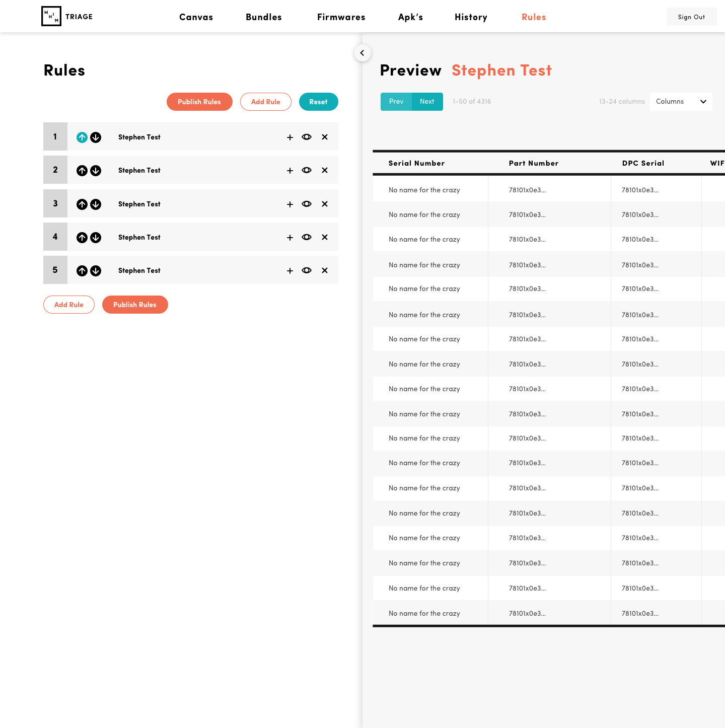
Task: Click bottom Publish Rules button
Action: click(135, 305)
